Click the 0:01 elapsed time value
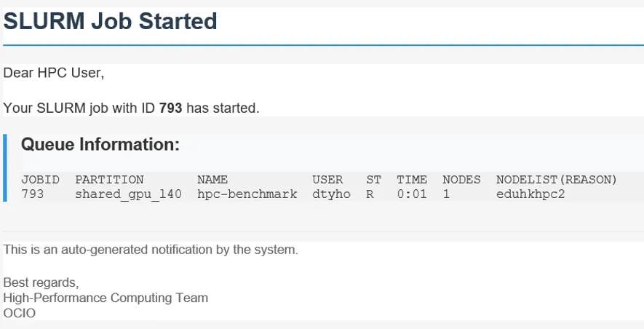This screenshot has height=329, width=644. point(412,194)
